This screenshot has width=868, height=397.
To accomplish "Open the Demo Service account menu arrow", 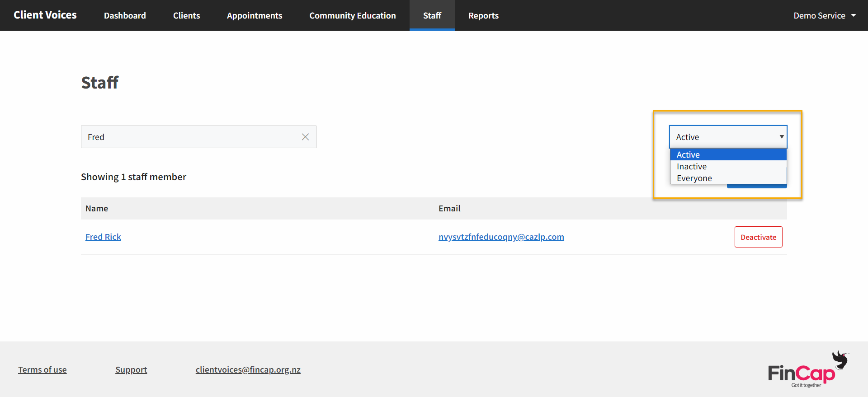I will [854, 15].
